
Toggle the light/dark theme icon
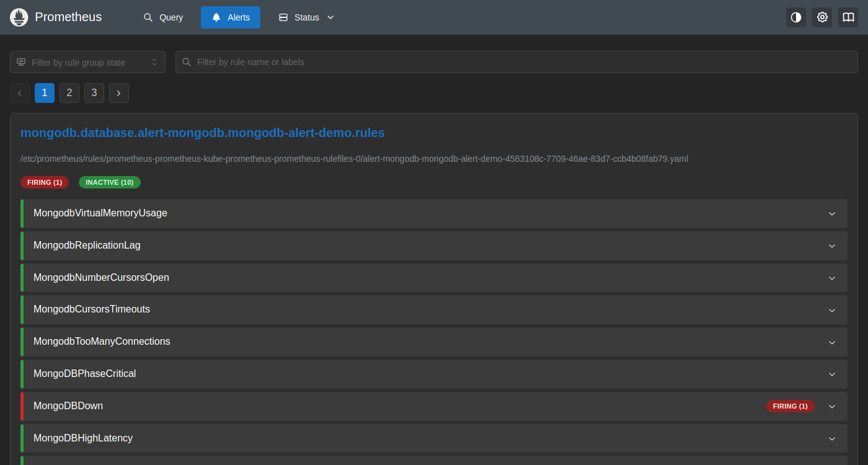796,17
